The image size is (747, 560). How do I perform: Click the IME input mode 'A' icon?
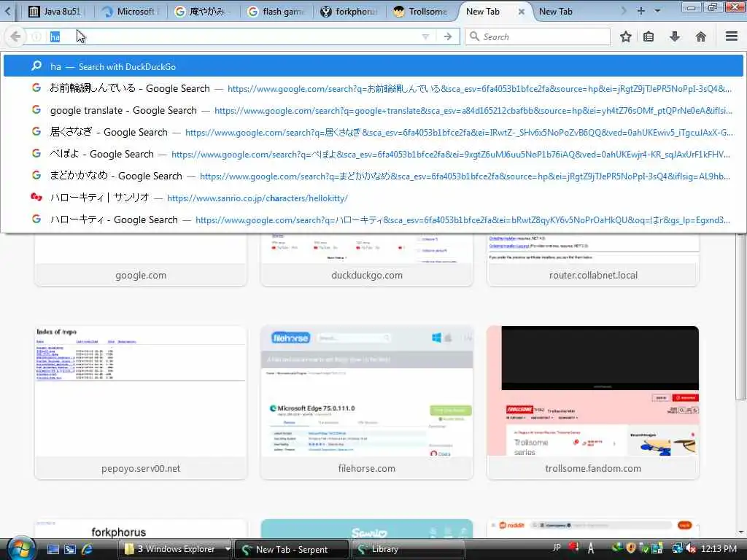pos(591,548)
